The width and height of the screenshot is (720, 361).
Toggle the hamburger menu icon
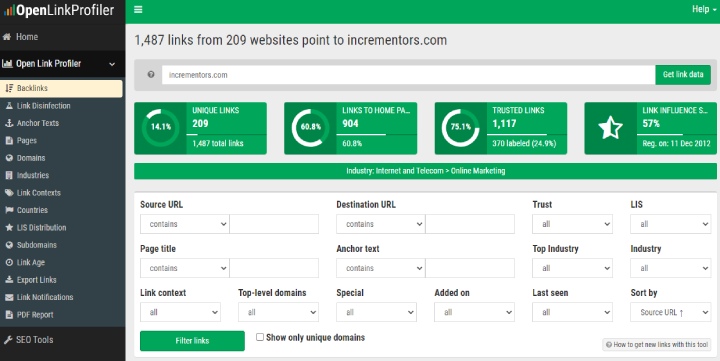tap(138, 9)
